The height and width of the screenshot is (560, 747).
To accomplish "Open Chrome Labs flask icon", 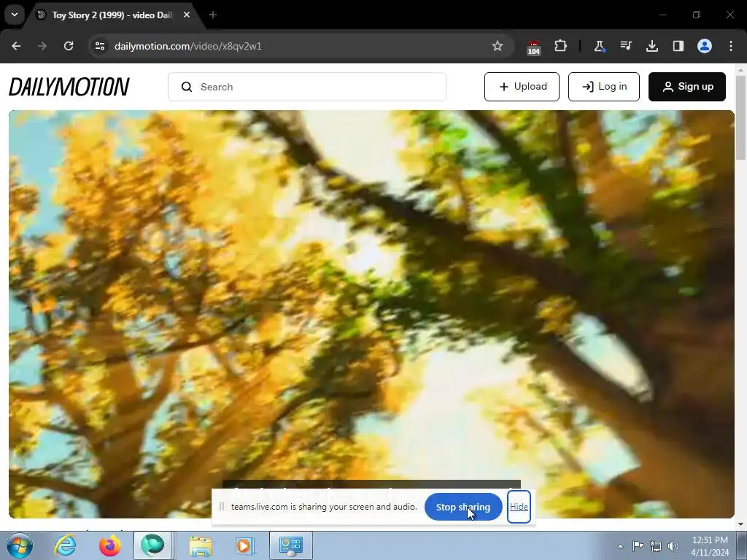I will coord(600,46).
